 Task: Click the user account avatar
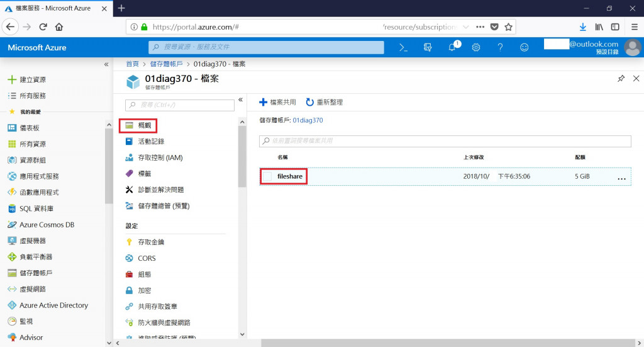coord(633,48)
